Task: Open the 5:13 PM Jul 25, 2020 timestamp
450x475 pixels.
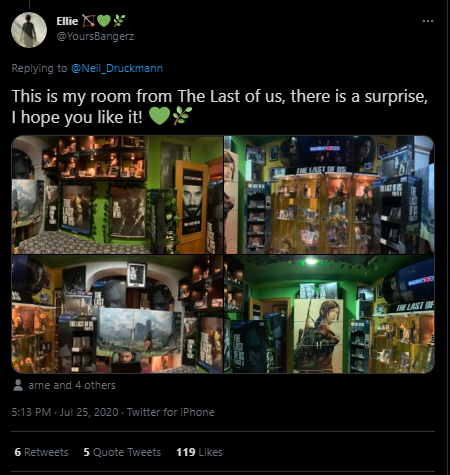Action: tap(65, 412)
